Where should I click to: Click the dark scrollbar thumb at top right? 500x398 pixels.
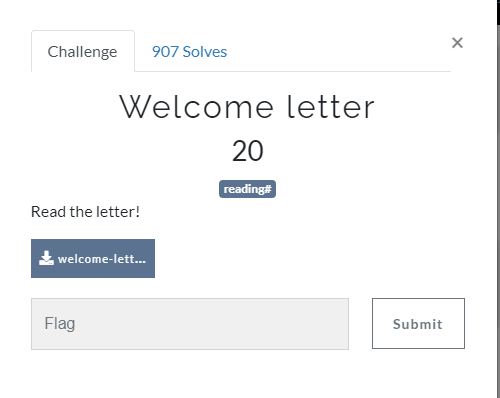tap(498, 12)
